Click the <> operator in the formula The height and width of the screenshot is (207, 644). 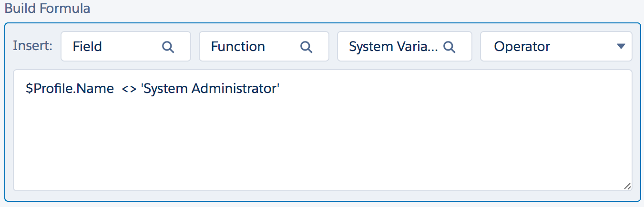pos(129,89)
